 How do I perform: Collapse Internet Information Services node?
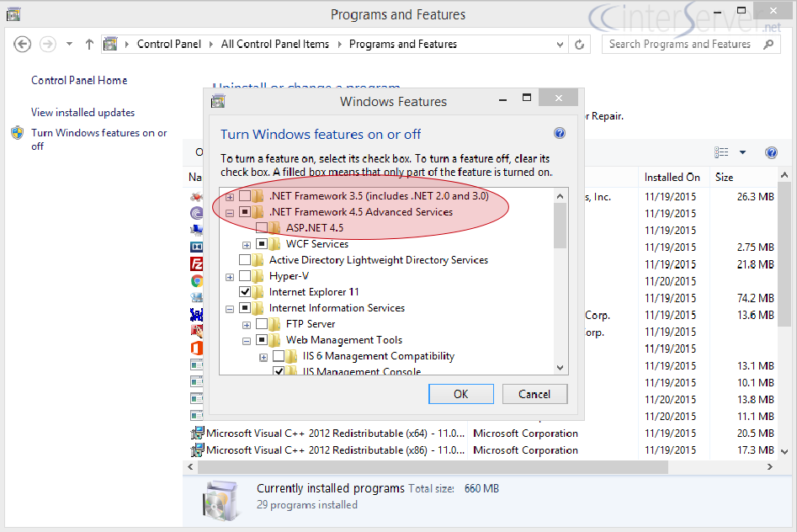pyautogui.click(x=230, y=309)
